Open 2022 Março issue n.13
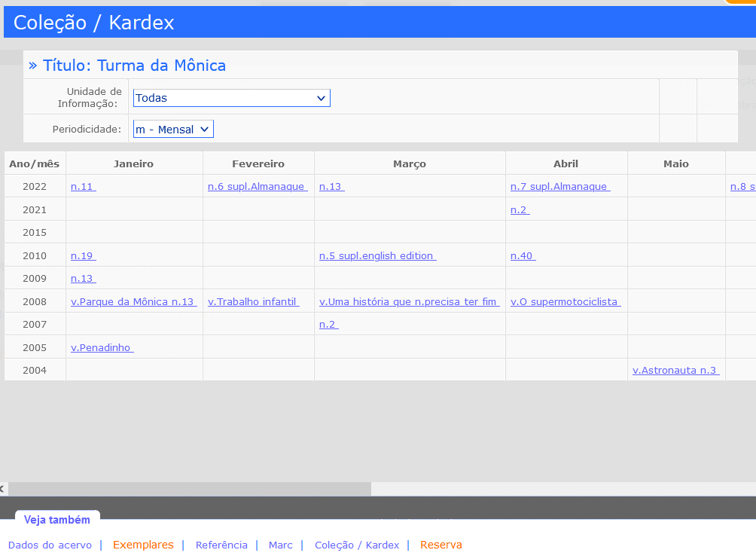 point(331,187)
